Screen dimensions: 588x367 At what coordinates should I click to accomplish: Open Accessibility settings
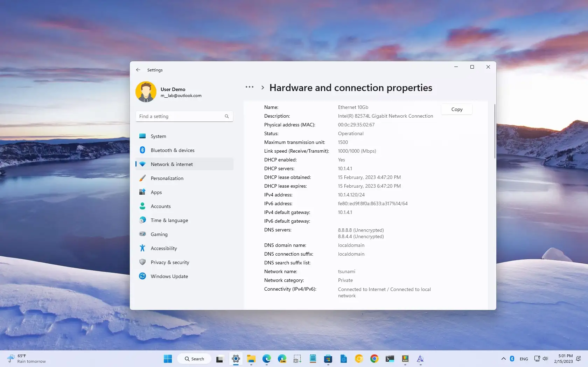184,248
